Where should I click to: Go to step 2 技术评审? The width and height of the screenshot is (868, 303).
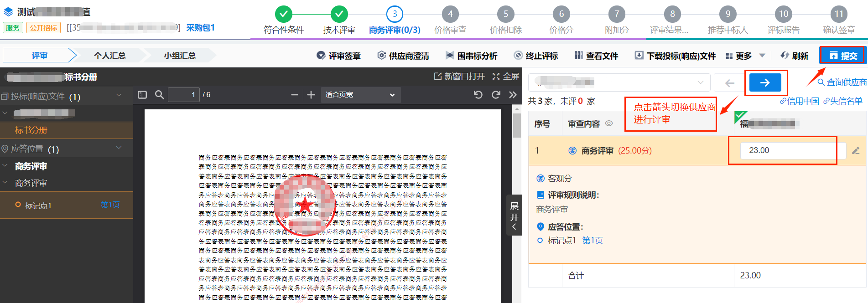[339, 21]
